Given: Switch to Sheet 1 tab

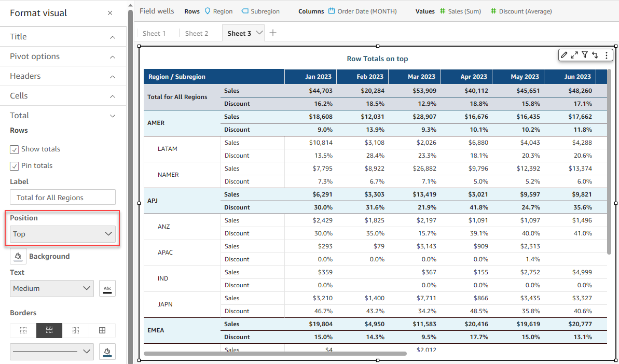Looking at the screenshot, I should pos(154,34).
